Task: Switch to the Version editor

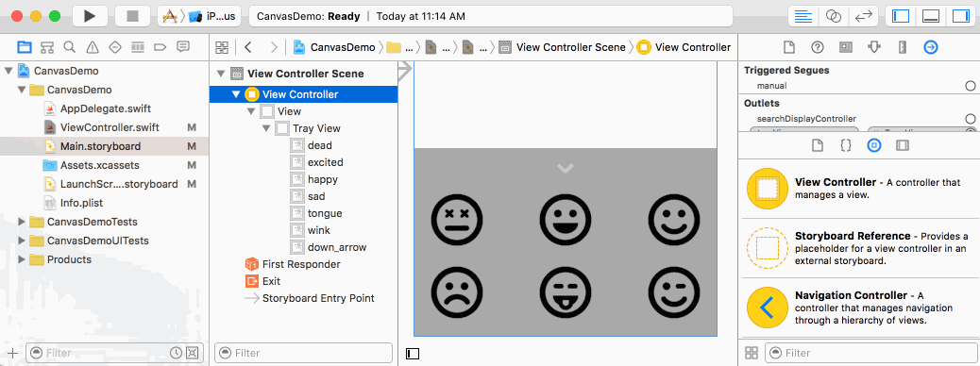Action: (863, 16)
